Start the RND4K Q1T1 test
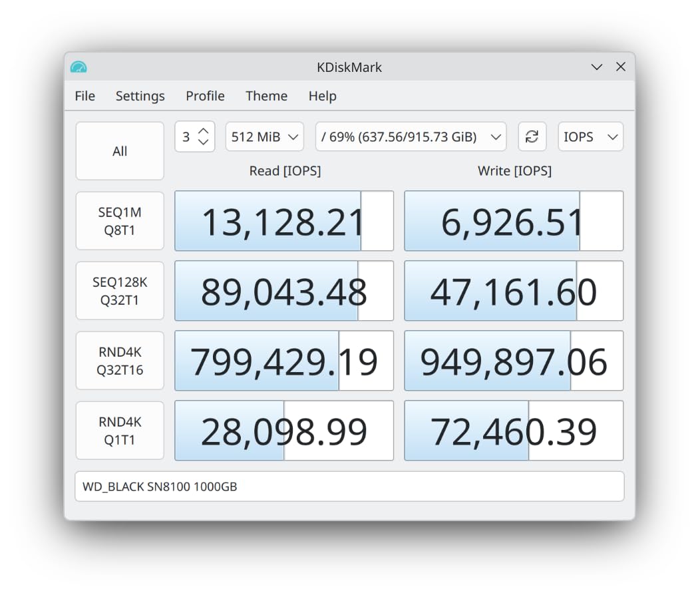 120,431
